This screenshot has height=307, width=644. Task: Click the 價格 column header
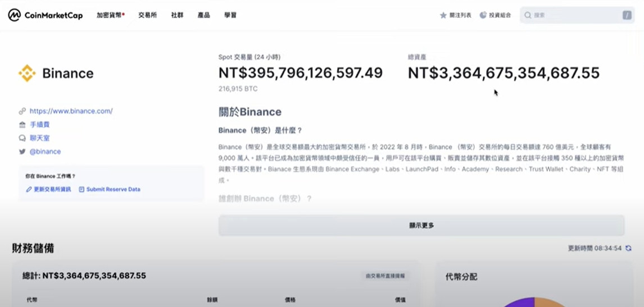(290, 300)
